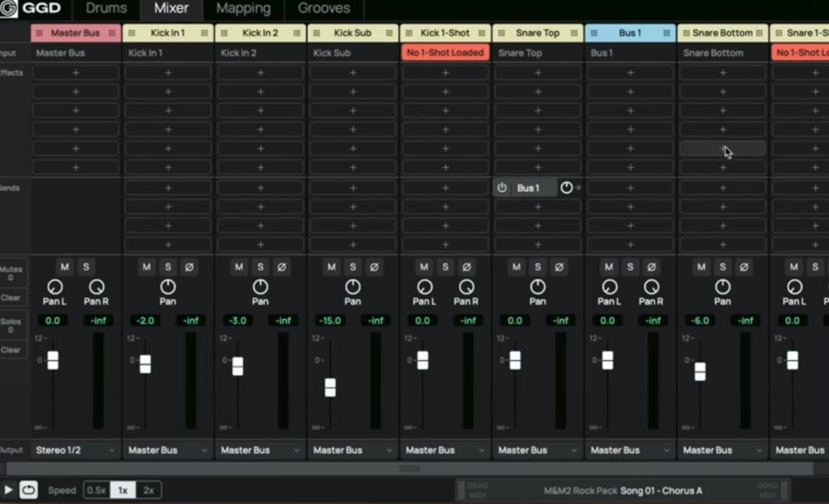This screenshot has width=829, height=504.
Task: Toggle the Bus 1 send power icon
Action: pos(502,188)
